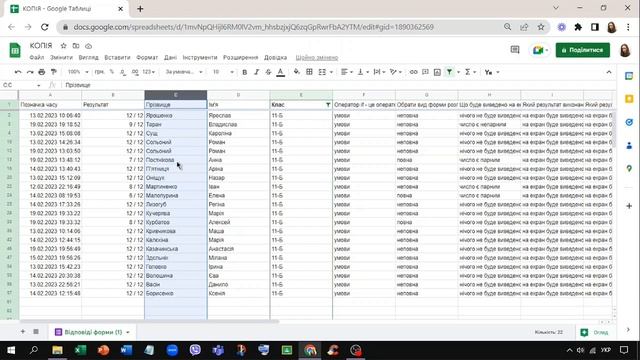Open the font family dropdown
This screenshot has height=360, width=640.
184,72
